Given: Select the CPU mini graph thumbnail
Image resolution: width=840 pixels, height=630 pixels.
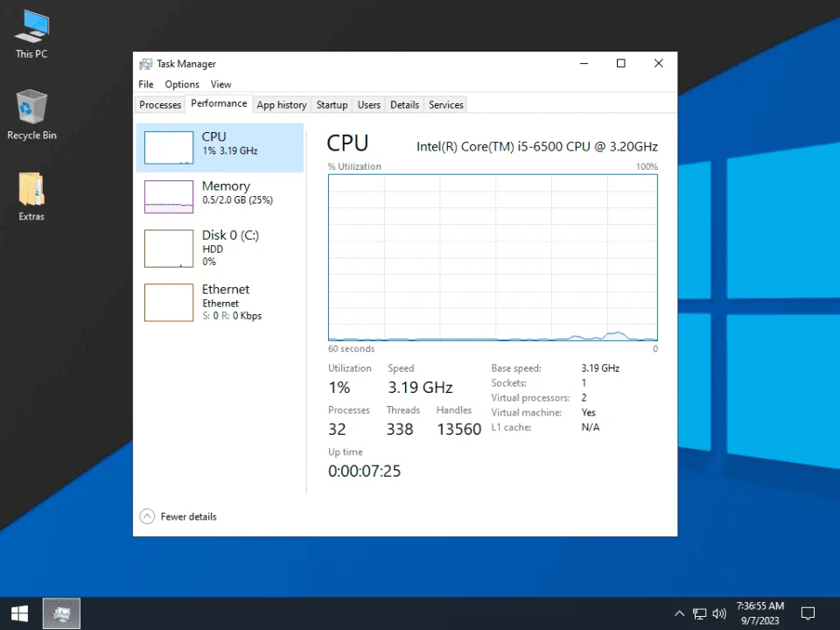Looking at the screenshot, I should coord(169,148).
